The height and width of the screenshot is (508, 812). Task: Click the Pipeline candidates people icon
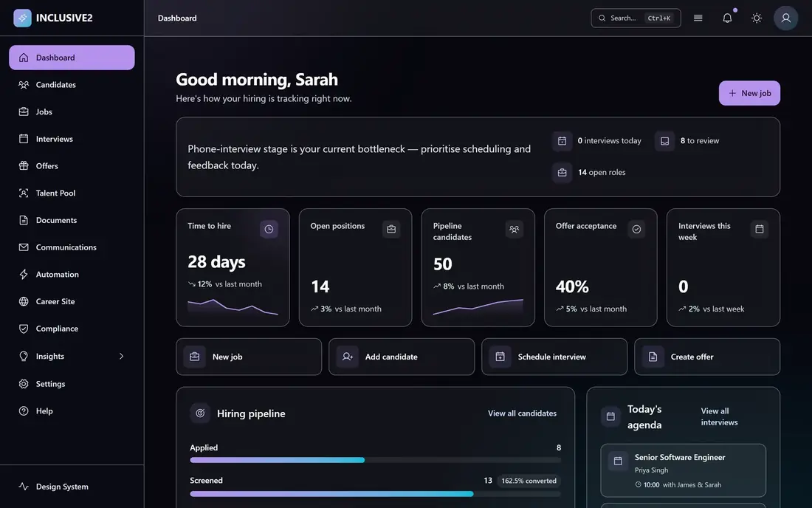tap(514, 229)
